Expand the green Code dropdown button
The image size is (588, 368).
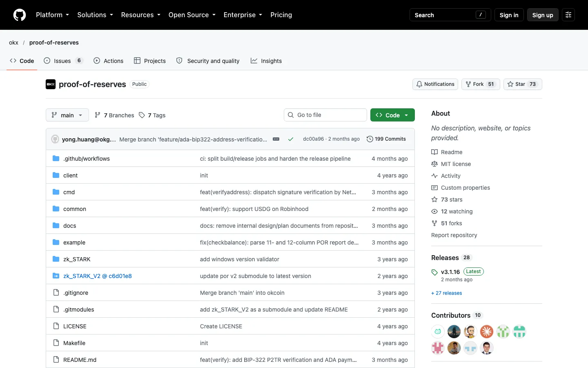[x=392, y=115]
